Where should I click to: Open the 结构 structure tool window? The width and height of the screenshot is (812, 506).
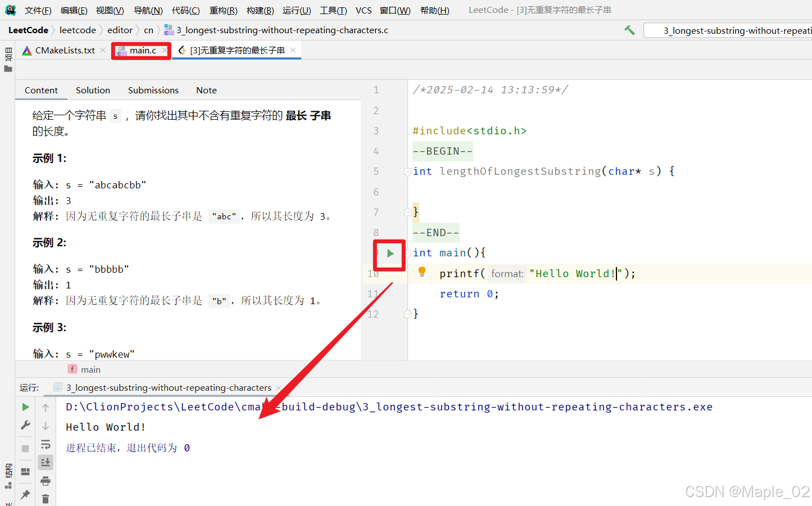click(8, 472)
